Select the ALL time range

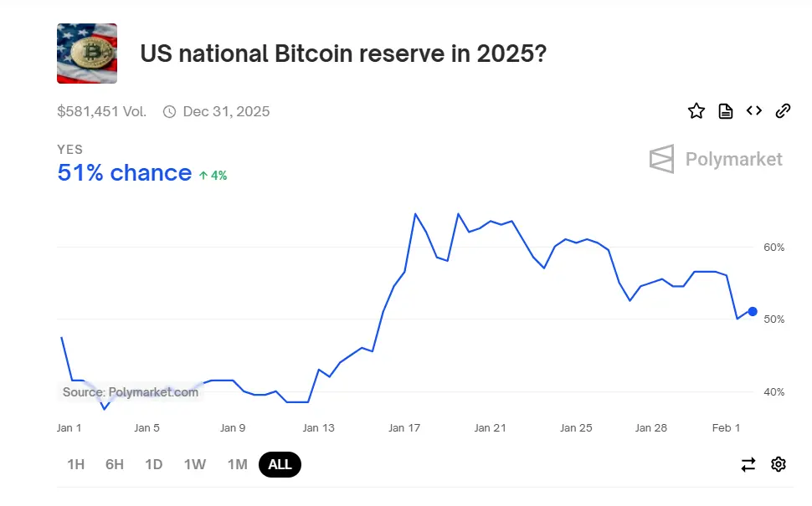tap(280, 464)
